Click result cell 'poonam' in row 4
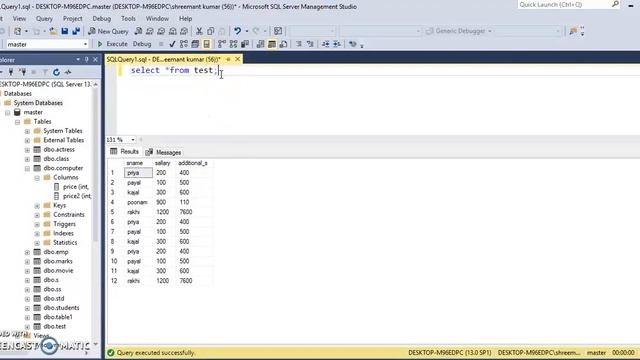This screenshot has height=360, width=640. [137, 202]
